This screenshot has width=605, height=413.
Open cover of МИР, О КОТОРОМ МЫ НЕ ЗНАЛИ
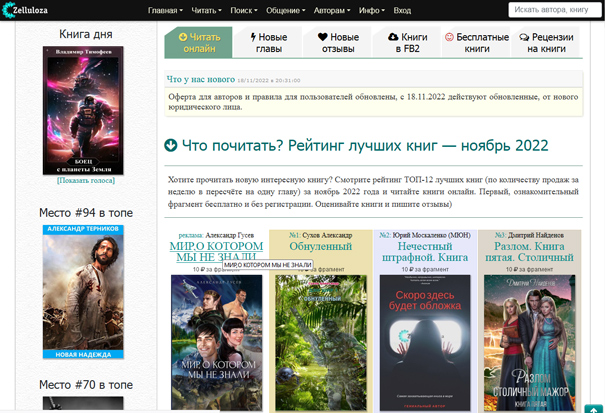pos(216,343)
